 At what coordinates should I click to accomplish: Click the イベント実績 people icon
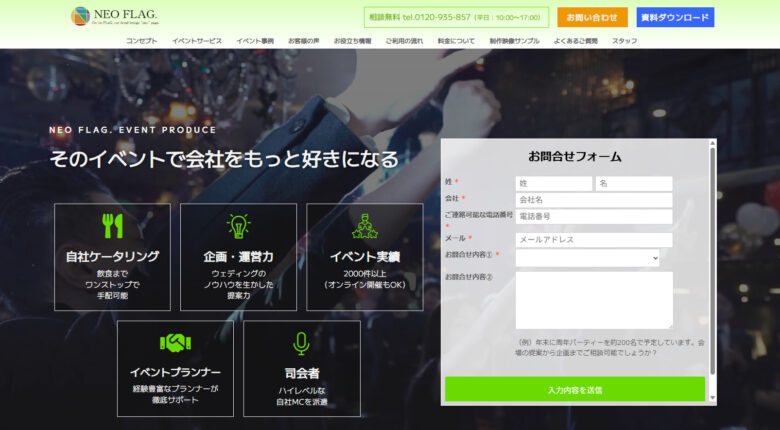coord(364,226)
